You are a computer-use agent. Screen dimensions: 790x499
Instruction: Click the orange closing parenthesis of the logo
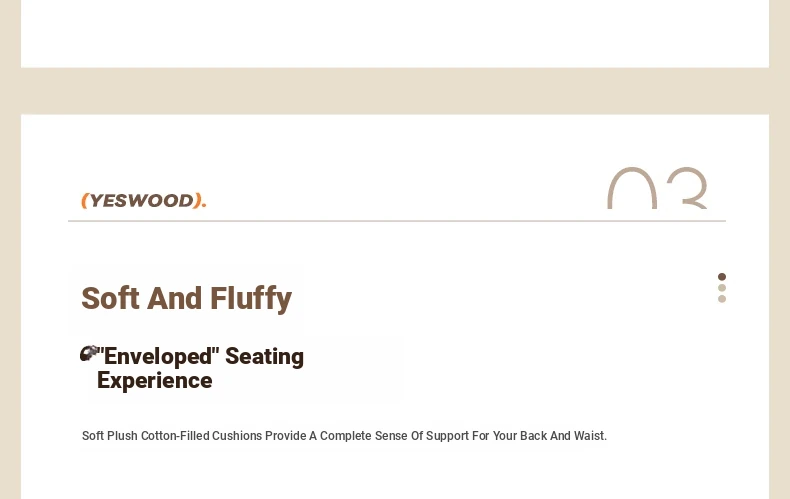198,201
